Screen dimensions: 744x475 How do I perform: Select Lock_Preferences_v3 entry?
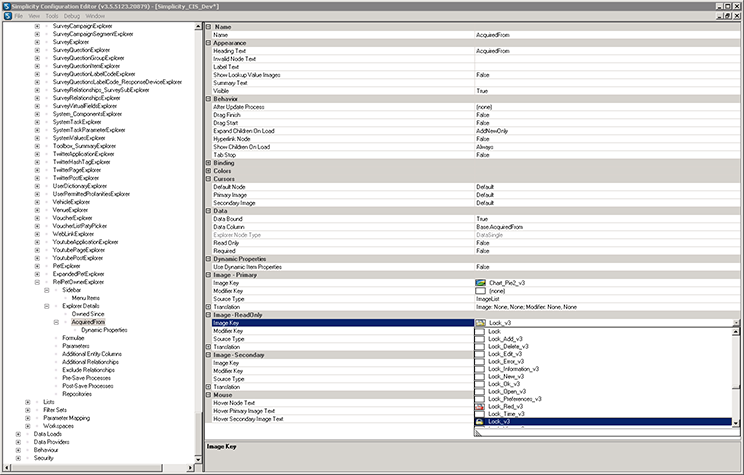tap(515, 399)
